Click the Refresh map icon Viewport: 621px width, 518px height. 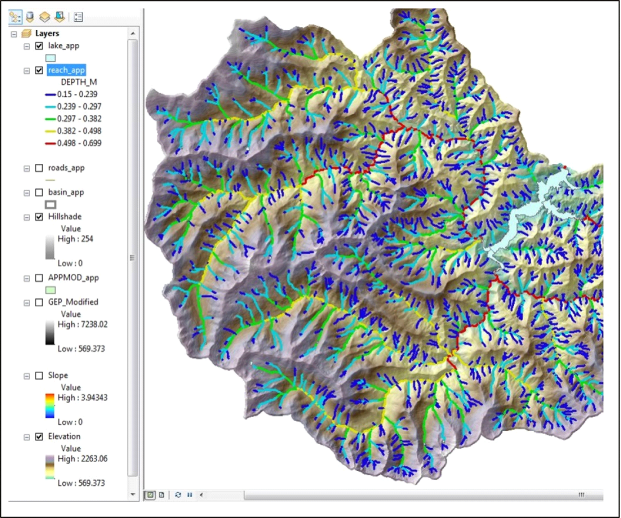click(x=178, y=495)
